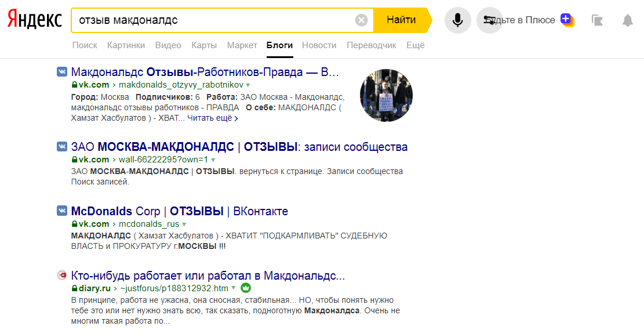This screenshot has width=644, height=333.
Task: Click "Читать ещё" link in first result
Action: point(213,118)
